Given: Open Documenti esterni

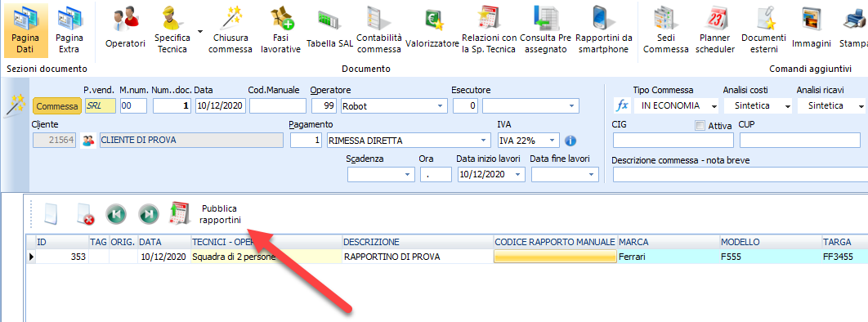Looking at the screenshot, I should click(x=763, y=30).
